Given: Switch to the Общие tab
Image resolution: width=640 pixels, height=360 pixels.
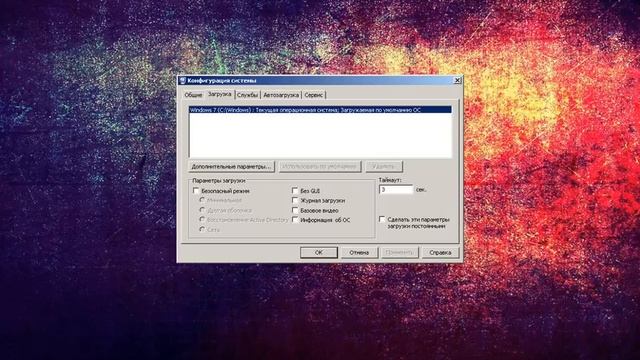Looking at the screenshot, I should point(193,95).
